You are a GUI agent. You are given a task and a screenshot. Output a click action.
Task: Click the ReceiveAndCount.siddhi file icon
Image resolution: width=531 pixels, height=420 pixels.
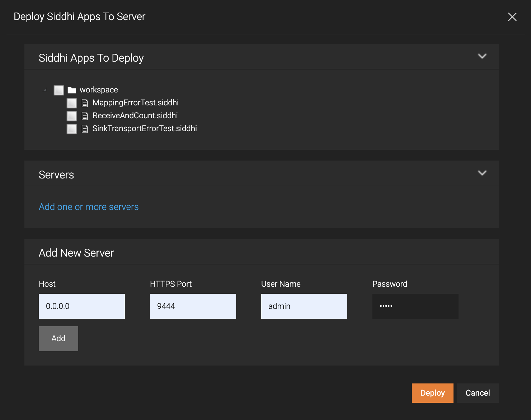point(85,116)
